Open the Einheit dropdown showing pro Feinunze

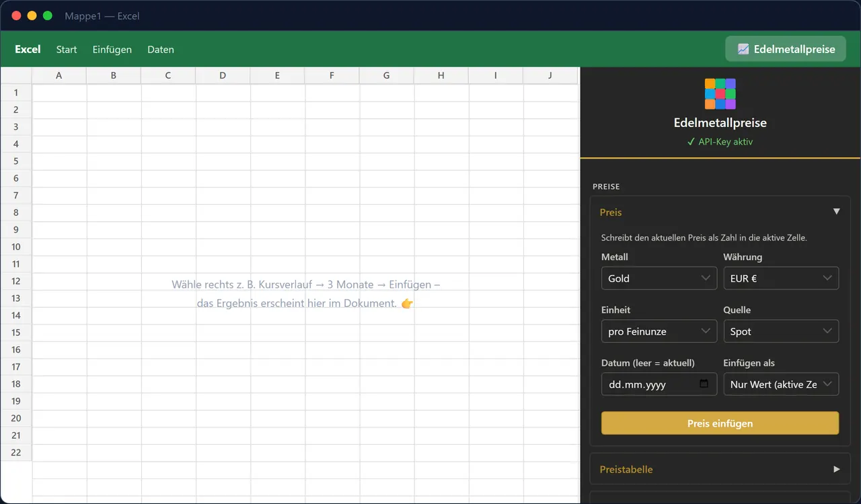pyautogui.click(x=659, y=331)
